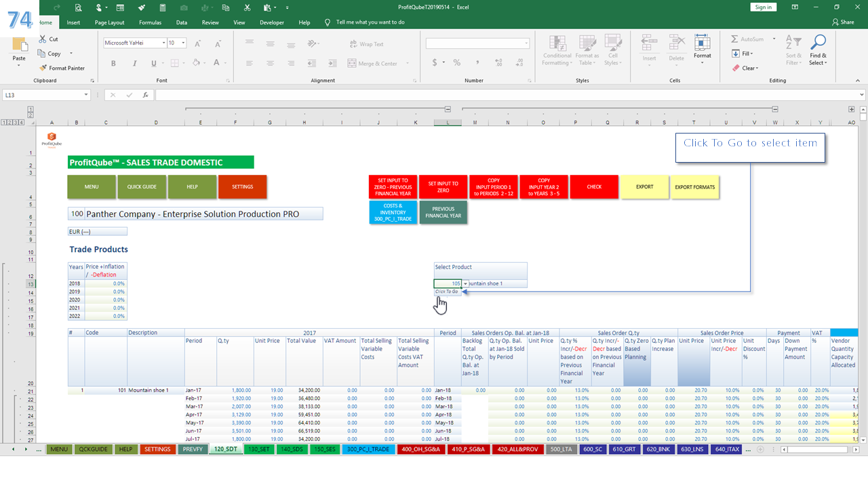Viewport: 868px width, 488px height.
Task: Toggle Center horizontal alignment
Action: (x=270, y=63)
